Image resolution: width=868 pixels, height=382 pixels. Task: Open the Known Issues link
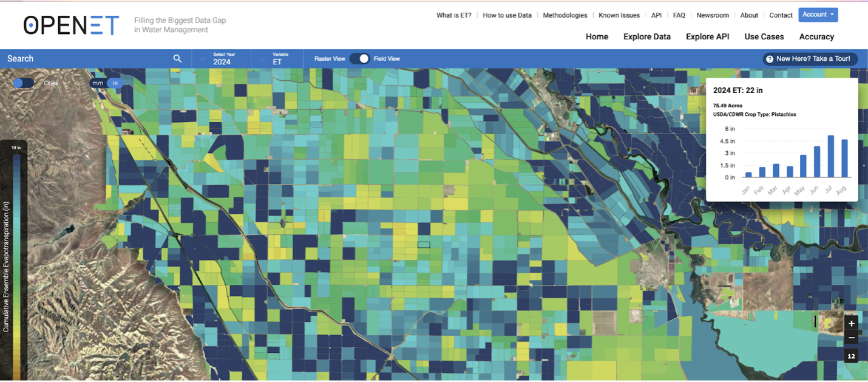[619, 15]
